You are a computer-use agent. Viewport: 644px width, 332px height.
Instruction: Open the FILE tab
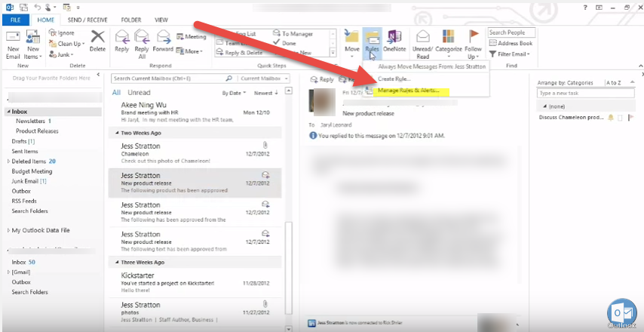(x=16, y=20)
